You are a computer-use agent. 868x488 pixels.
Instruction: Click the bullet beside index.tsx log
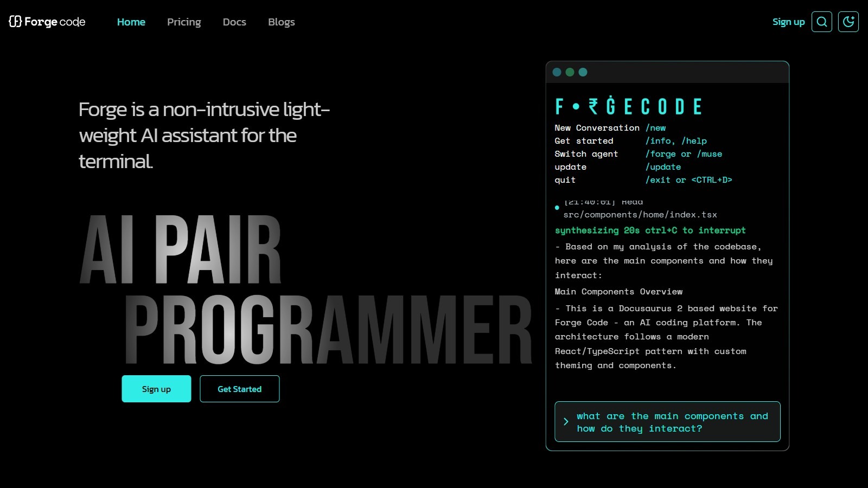(x=557, y=208)
